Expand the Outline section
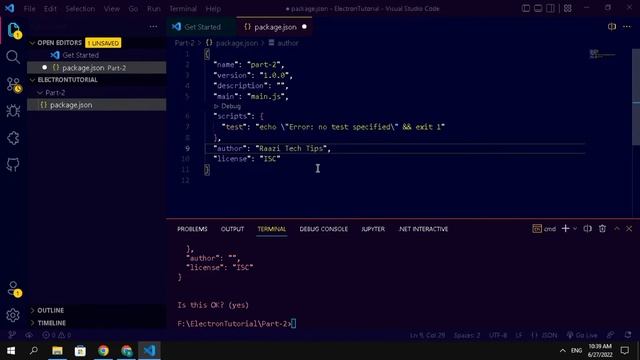Screen dimensions: 640x360 coord(51,310)
